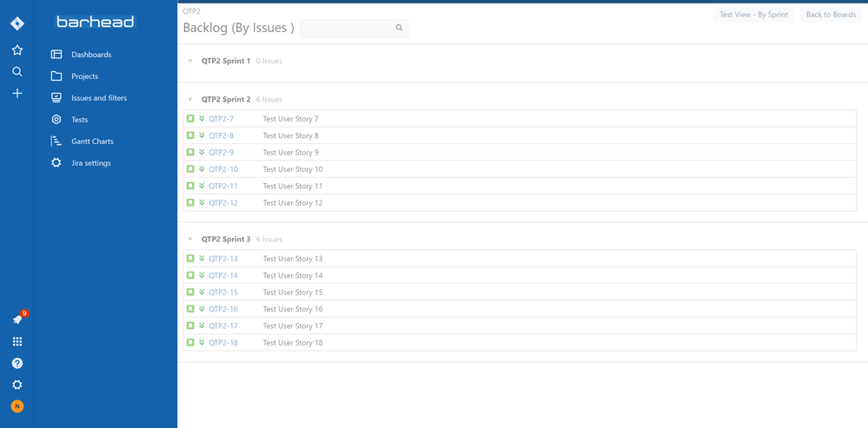
Task: Click the backlog search input field
Action: pyautogui.click(x=354, y=28)
